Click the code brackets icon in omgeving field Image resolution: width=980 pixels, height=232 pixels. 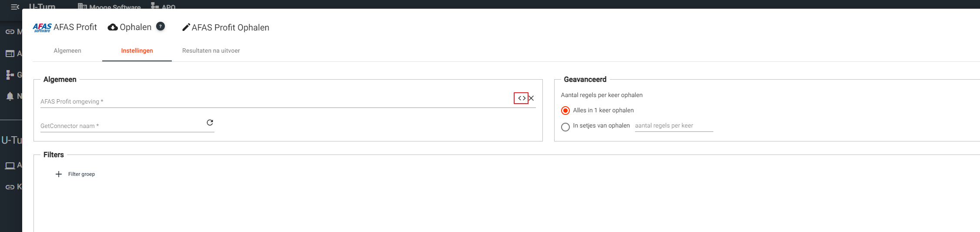[x=521, y=98]
